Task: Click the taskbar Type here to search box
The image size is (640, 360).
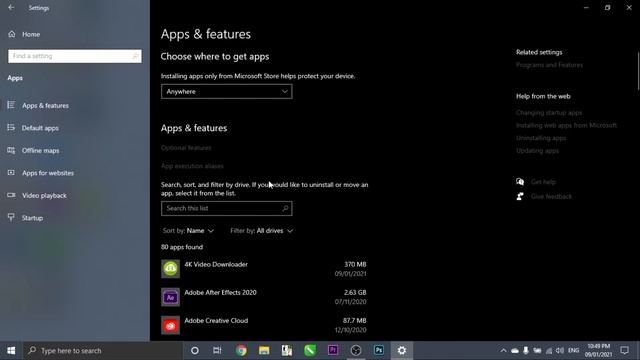Action: [x=102, y=351]
